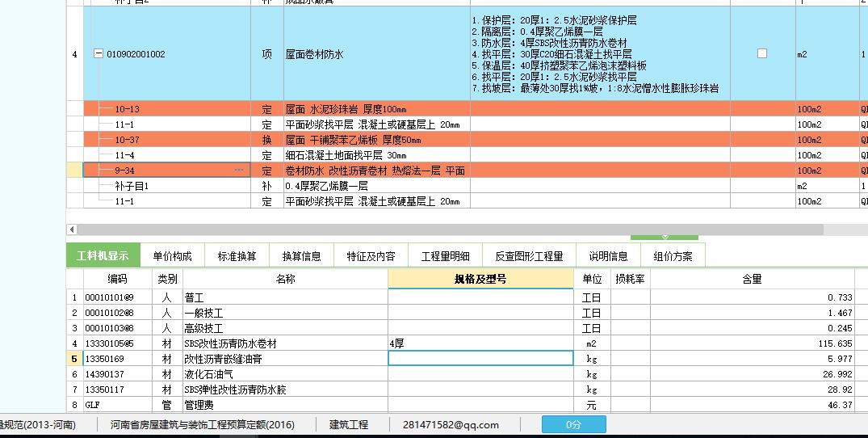Select the 液化石油气 row
This screenshot has width=868, height=438.
(461, 374)
